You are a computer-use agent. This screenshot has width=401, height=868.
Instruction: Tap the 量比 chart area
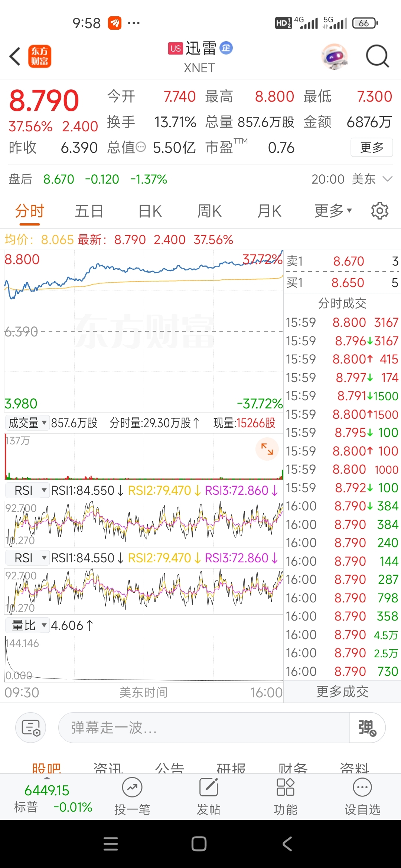click(144, 659)
